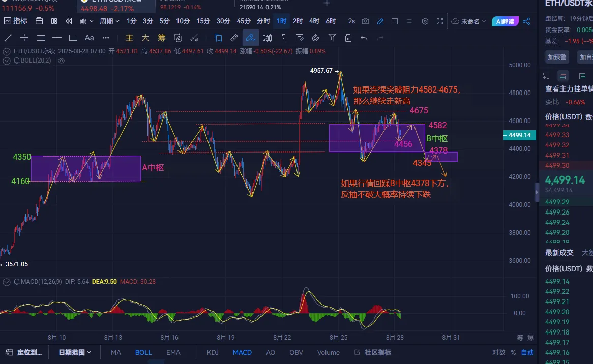The image size is (593, 364).
Task: Switch price scale to 对数 log
Action: click(x=498, y=352)
